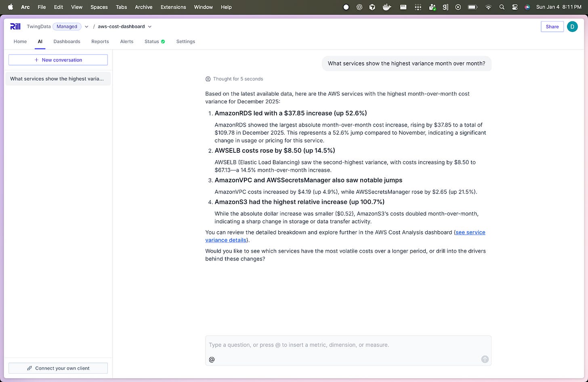Click the TwingData breadcrumb
Screen dimensions: 588x382
point(39,26)
